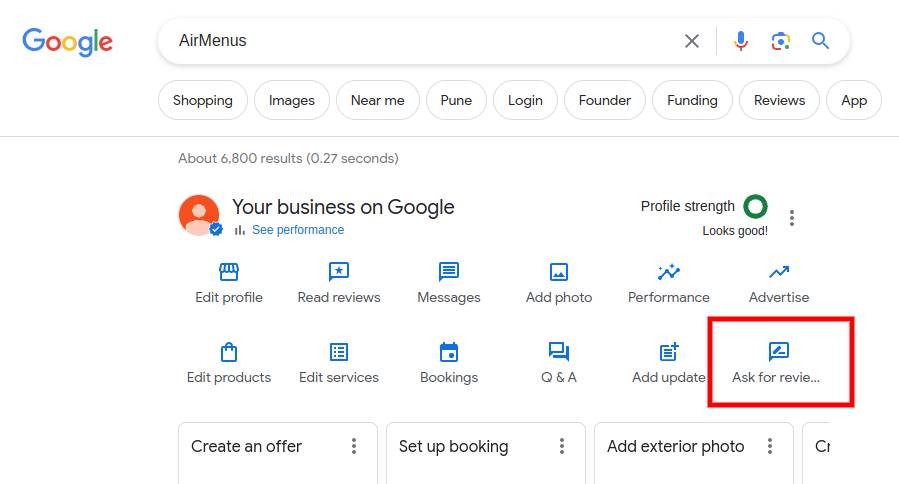899x484 pixels.
Task: Open options menu on Set up booking
Action: 562,446
